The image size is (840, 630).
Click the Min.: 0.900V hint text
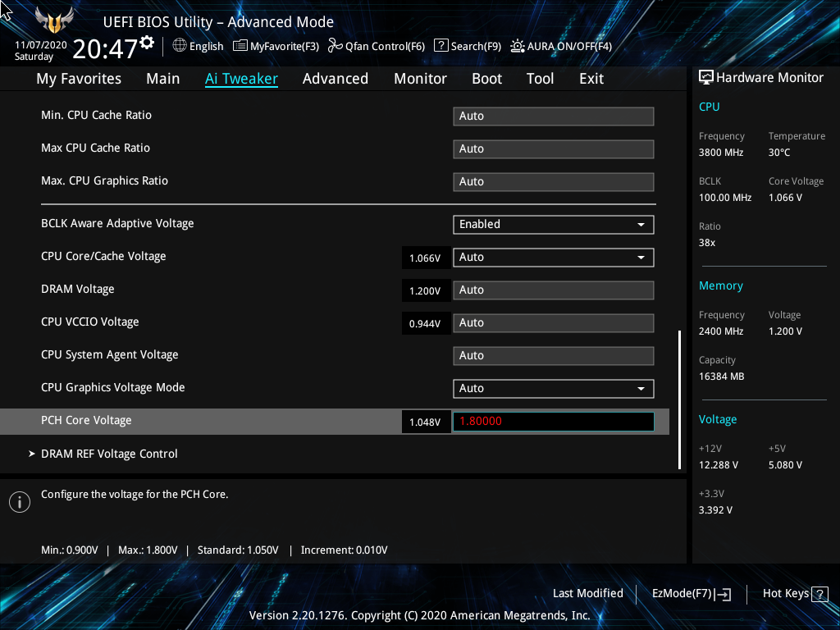coord(70,550)
